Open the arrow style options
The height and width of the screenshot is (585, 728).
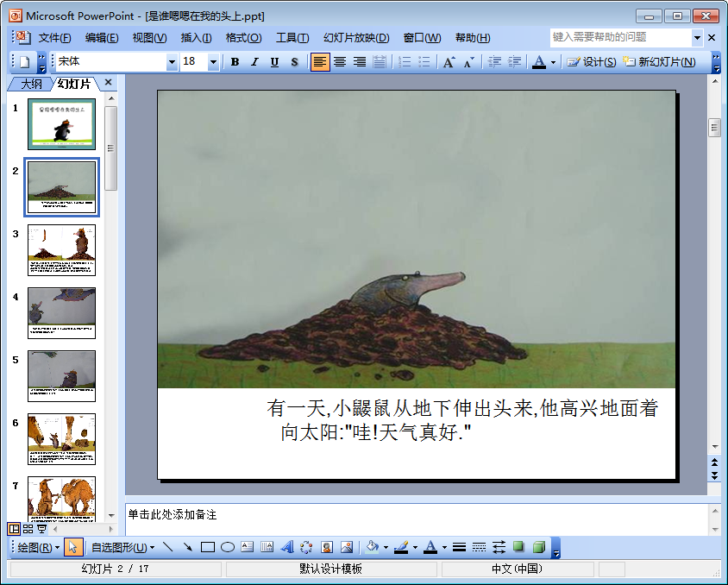[499, 547]
